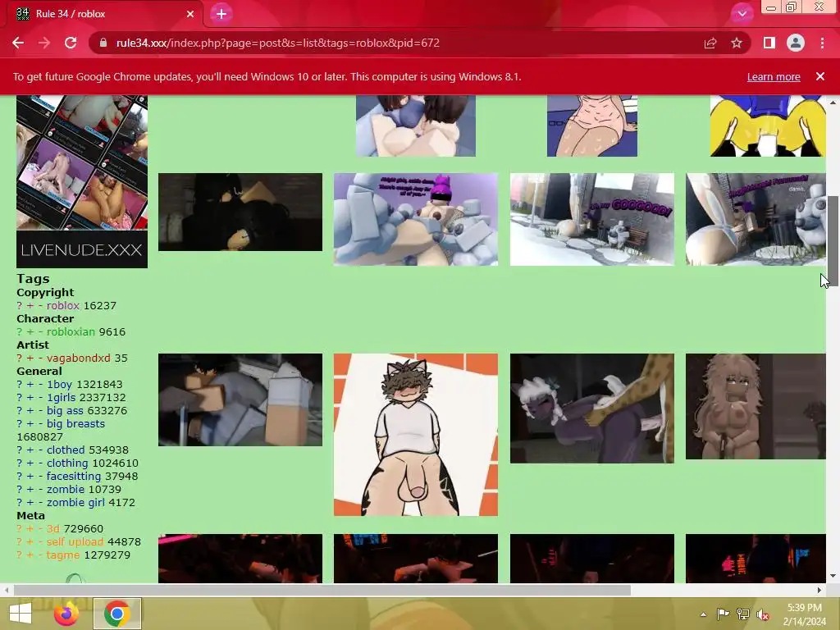Open the 3d meta tag
Image resolution: width=840 pixels, height=630 pixels.
pyautogui.click(x=53, y=529)
